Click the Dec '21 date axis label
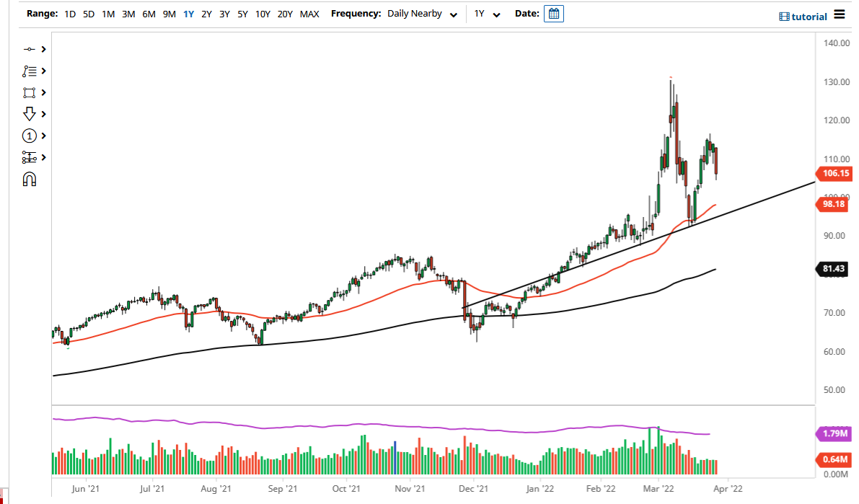This screenshot has height=504, width=859. coord(473,489)
